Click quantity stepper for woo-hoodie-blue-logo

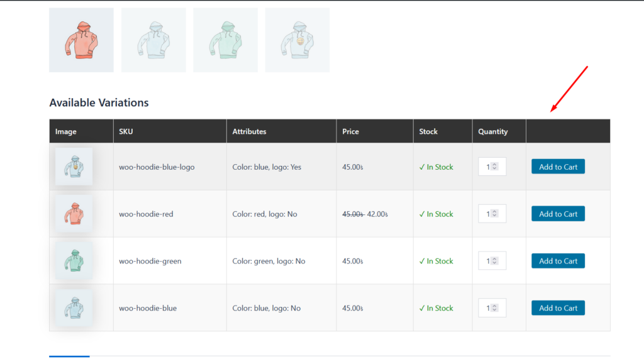494,167
